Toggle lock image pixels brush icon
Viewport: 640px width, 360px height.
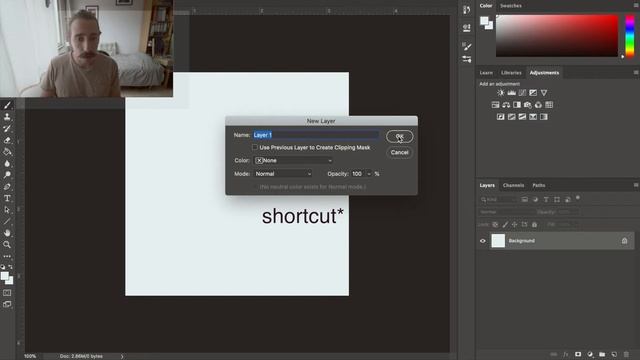[x=505, y=224]
